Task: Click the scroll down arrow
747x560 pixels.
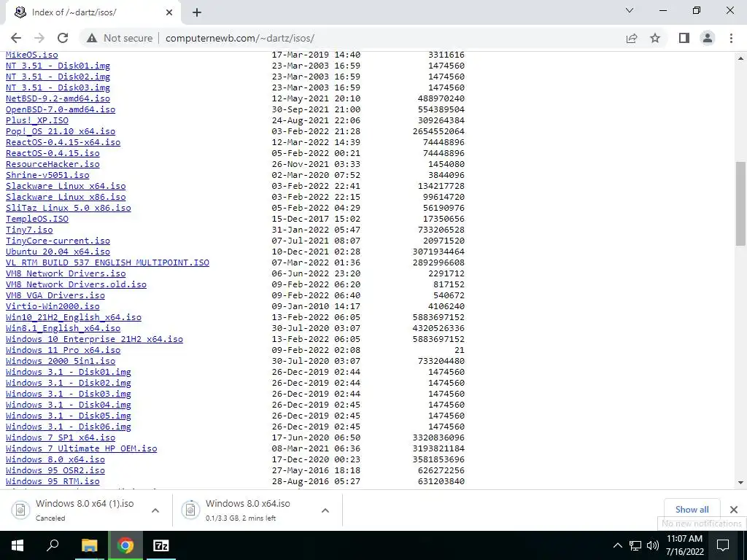Action: coord(740,483)
